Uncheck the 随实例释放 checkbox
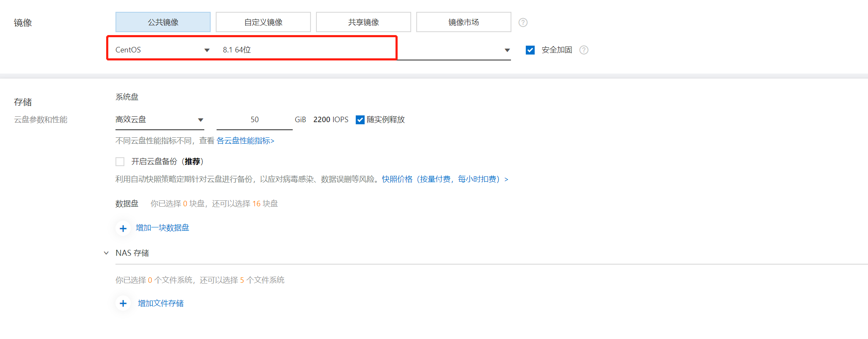Image resolution: width=868 pixels, height=339 pixels. point(360,120)
